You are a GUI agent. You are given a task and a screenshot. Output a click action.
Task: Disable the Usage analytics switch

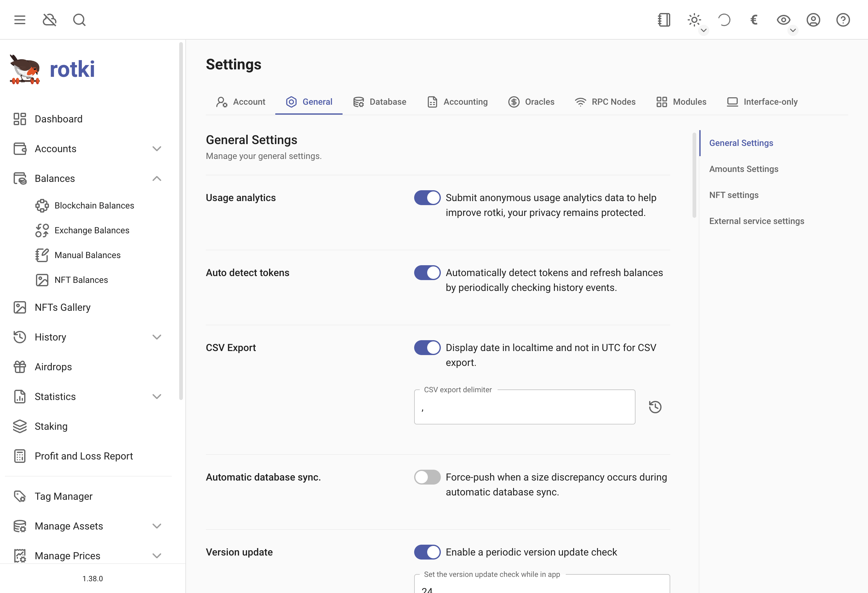(x=427, y=198)
